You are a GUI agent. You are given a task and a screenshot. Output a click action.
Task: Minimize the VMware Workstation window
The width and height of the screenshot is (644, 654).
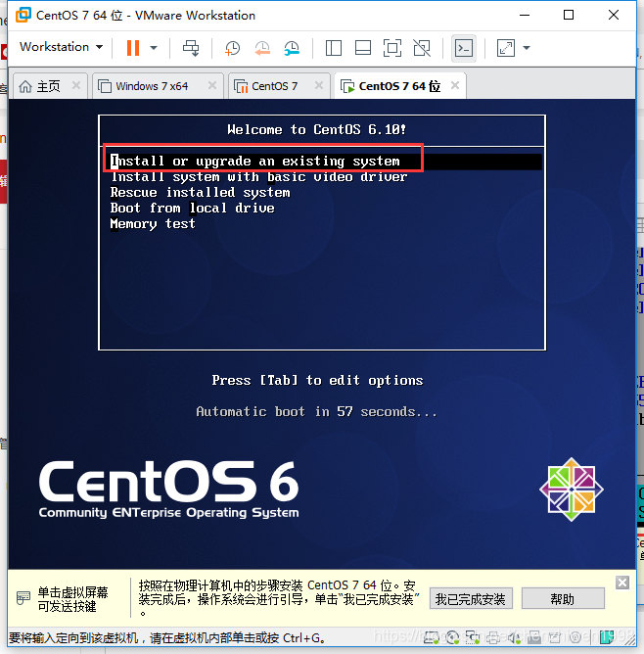pyautogui.click(x=525, y=15)
